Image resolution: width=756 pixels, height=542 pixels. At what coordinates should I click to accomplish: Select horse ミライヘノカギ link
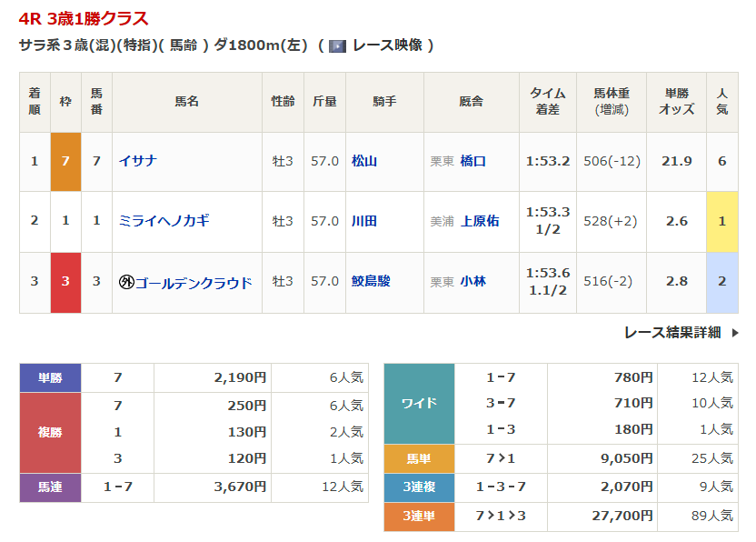164,221
